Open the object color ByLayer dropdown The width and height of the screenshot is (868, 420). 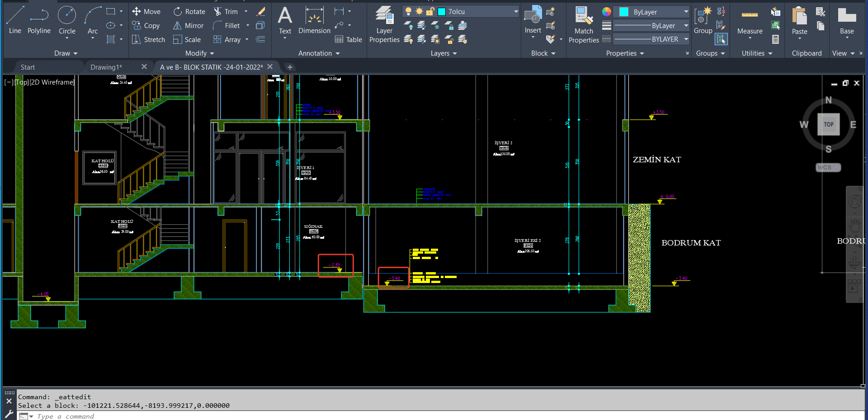tap(685, 12)
